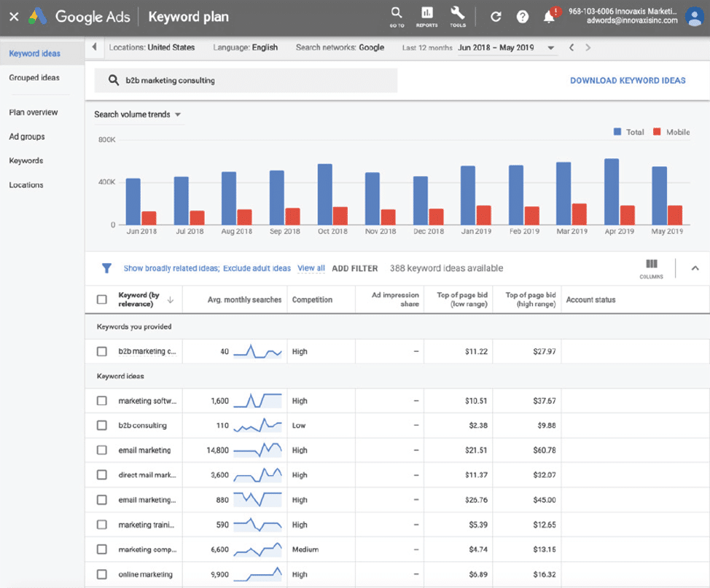
Task: Go to previous date range arrow
Action: click(x=571, y=47)
